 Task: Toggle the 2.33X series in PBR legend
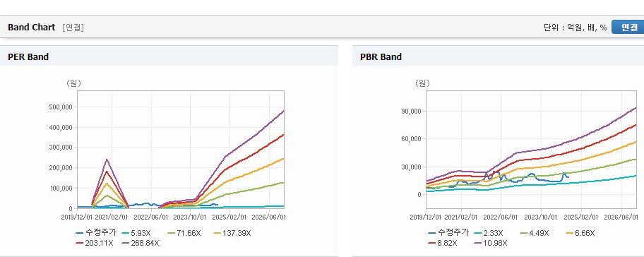coord(488,233)
